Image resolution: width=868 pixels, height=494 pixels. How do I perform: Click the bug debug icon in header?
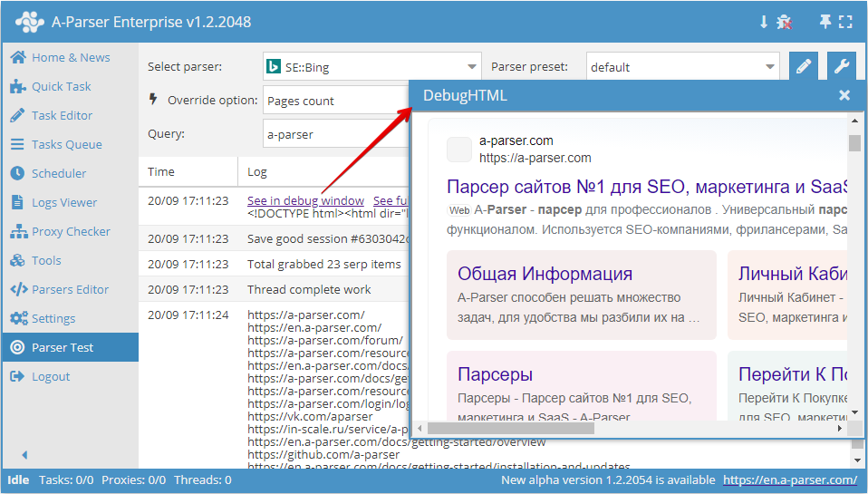(784, 22)
